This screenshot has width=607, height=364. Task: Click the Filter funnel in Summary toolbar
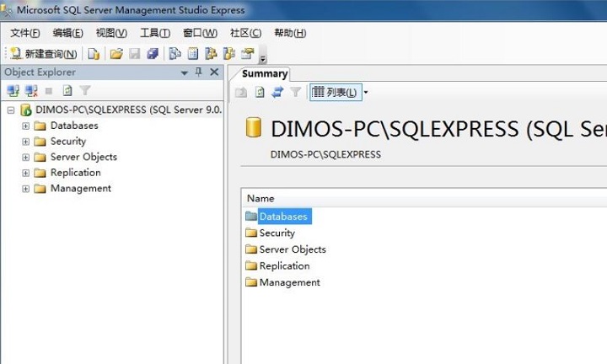click(296, 93)
